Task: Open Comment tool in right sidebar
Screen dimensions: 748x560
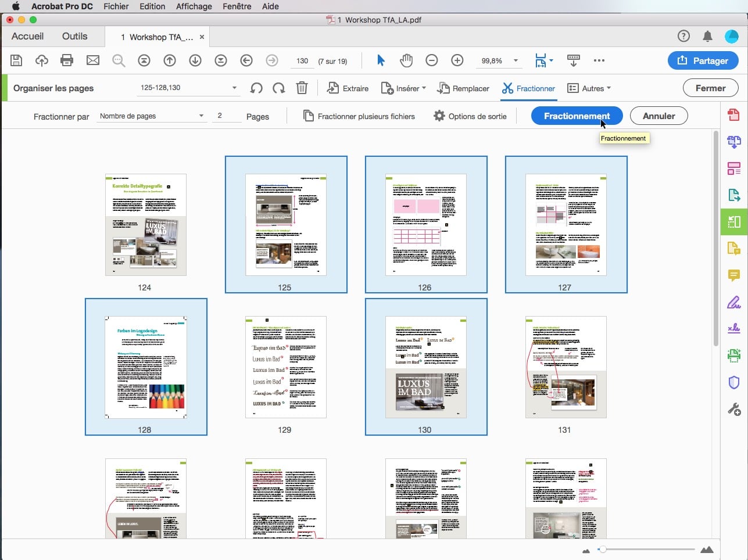Action: [x=734, y=275]
